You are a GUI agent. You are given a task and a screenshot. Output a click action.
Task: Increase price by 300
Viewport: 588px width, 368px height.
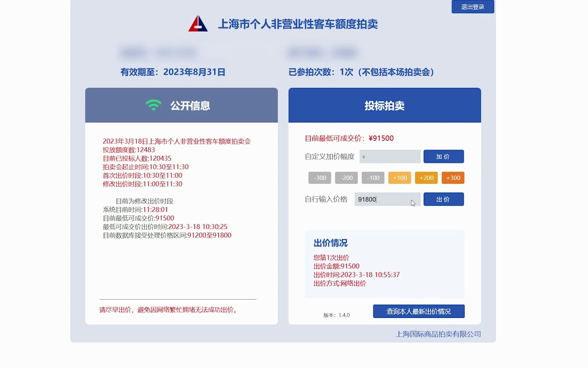(453, 178)
